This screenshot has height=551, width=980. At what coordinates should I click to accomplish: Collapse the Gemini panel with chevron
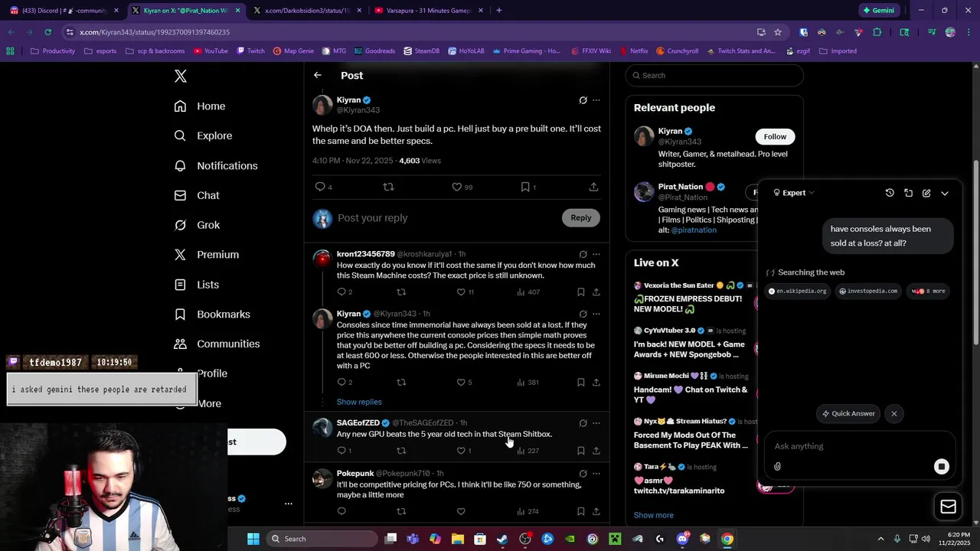pyautogui.click(x=945, y=193)
